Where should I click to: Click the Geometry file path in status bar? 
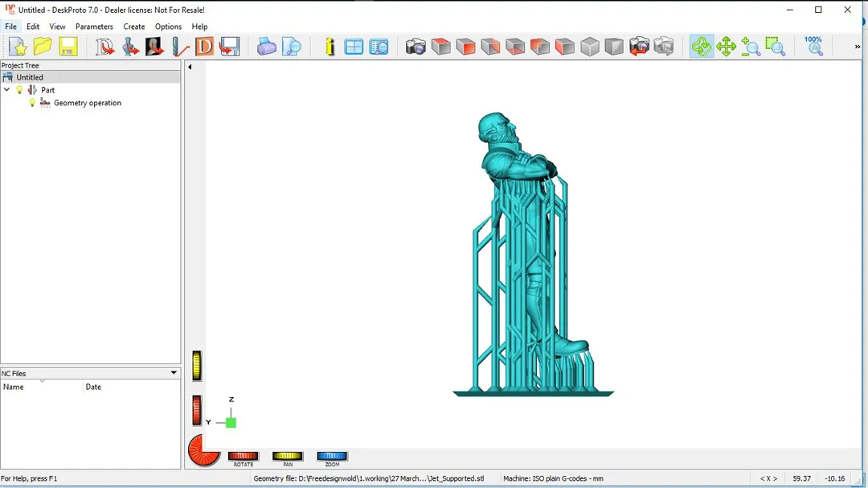tap(369, 478)
